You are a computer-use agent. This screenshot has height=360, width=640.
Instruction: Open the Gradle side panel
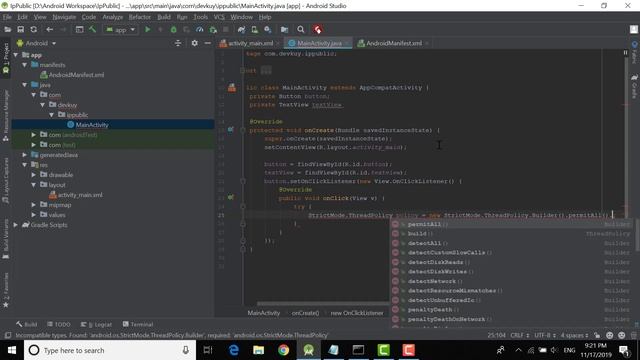coord(634,87)
